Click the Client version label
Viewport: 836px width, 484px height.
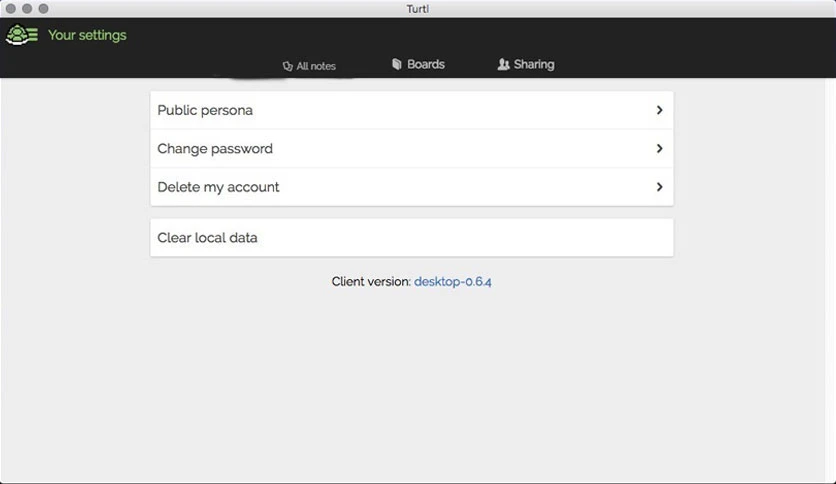pos(371,281)
